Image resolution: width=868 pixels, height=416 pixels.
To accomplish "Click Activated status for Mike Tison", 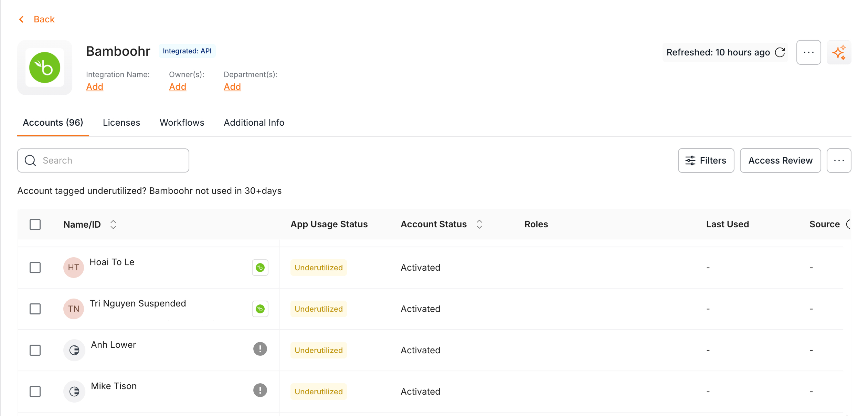I will 421,392.
